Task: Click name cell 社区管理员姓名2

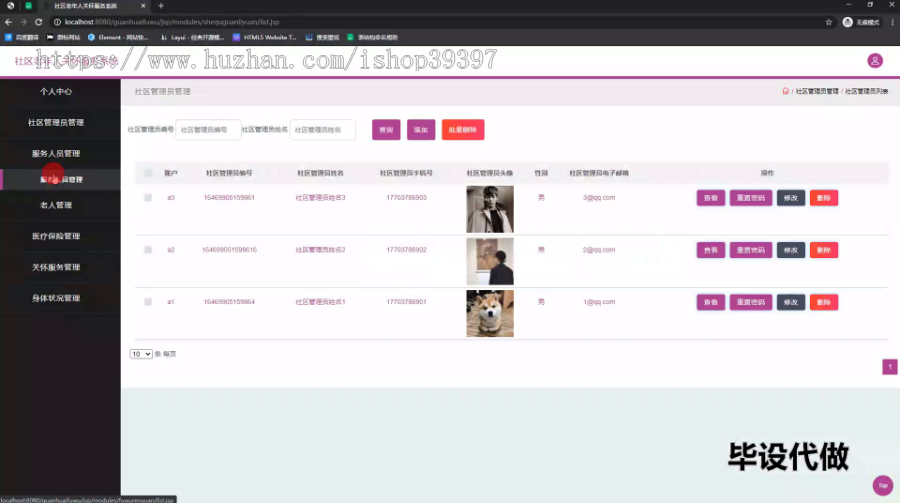Action: pos(320,250)
